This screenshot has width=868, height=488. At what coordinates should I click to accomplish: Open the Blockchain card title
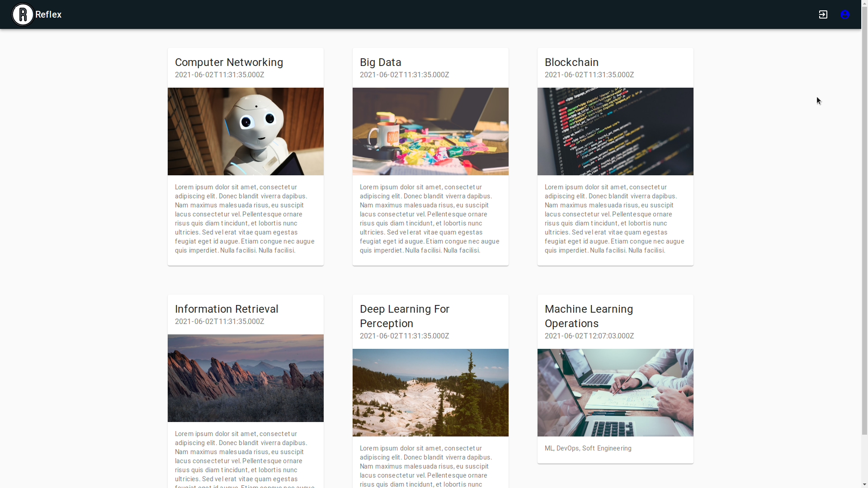(571, 62)
